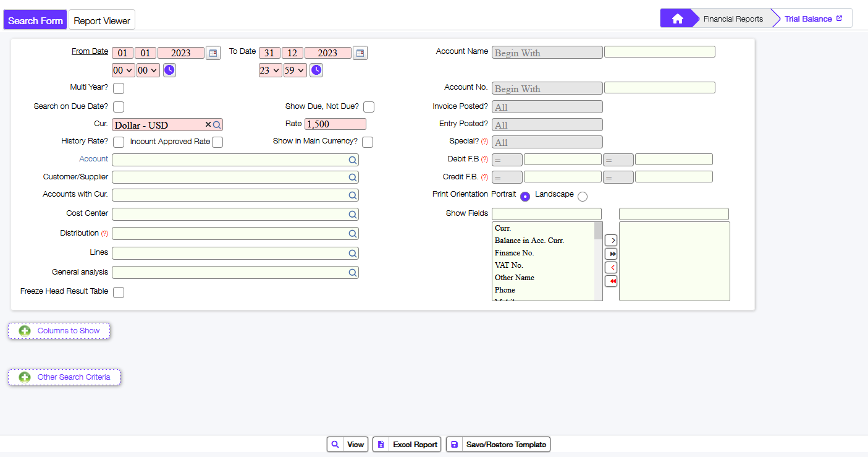Click green plus on Other Search Criteria

tap(25, 377)
